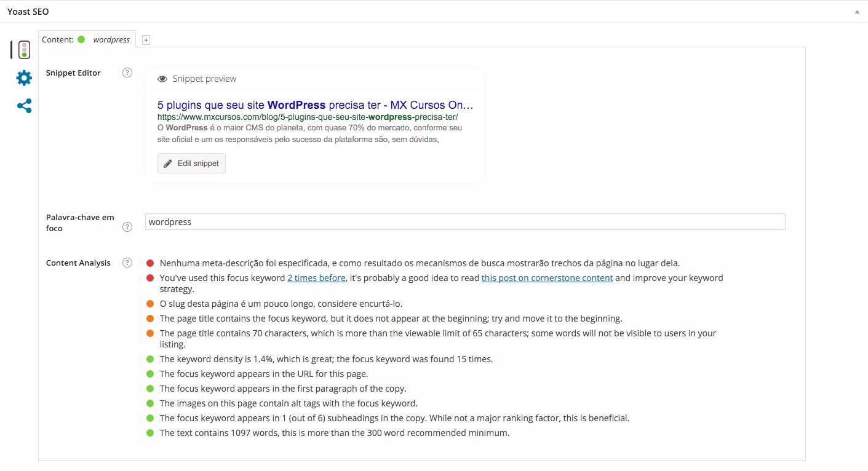Click the eye icon beside Snippet preview

tap(162, 79)
